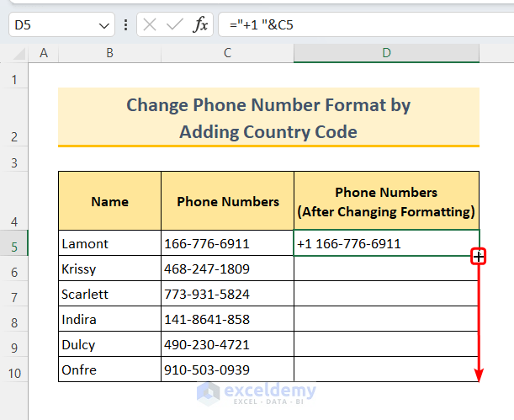Click the Enter checkmark formula icon

point(174,24)
